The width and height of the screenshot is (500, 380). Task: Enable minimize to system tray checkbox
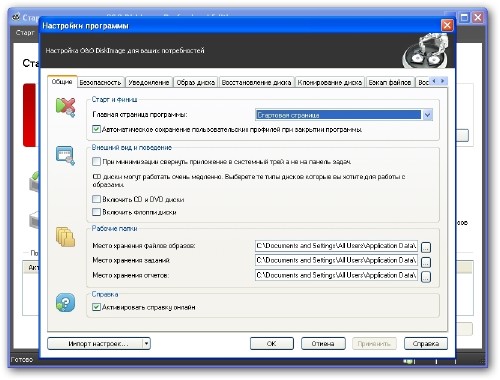(x=96, y=162)
